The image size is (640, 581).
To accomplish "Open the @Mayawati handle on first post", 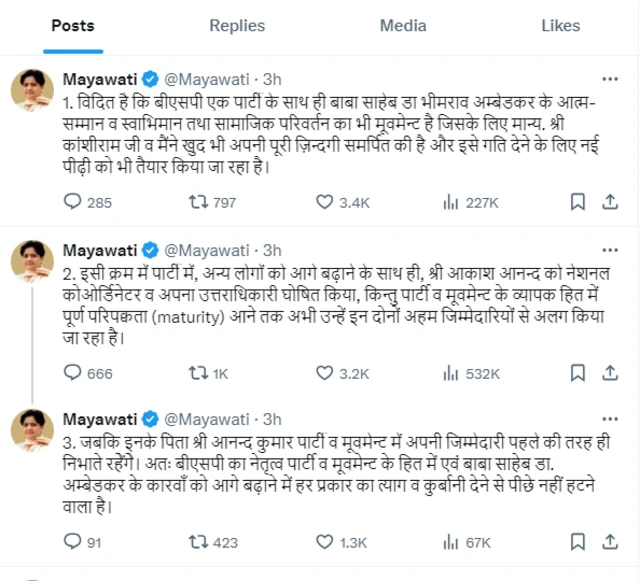I will pyautogui.click(x=205, y=78).
